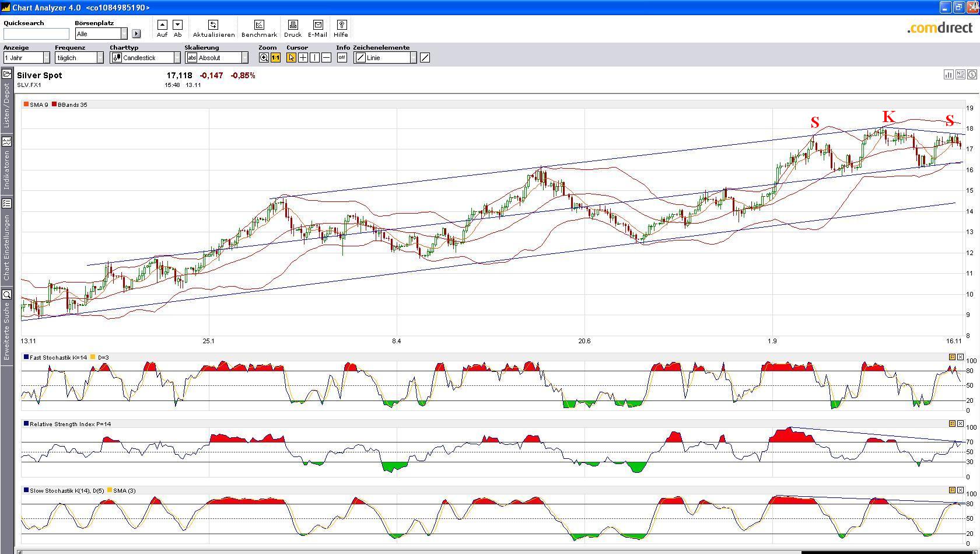
Task: Activate the 1:1 zoom reset toggle
Action: point(275,58)
